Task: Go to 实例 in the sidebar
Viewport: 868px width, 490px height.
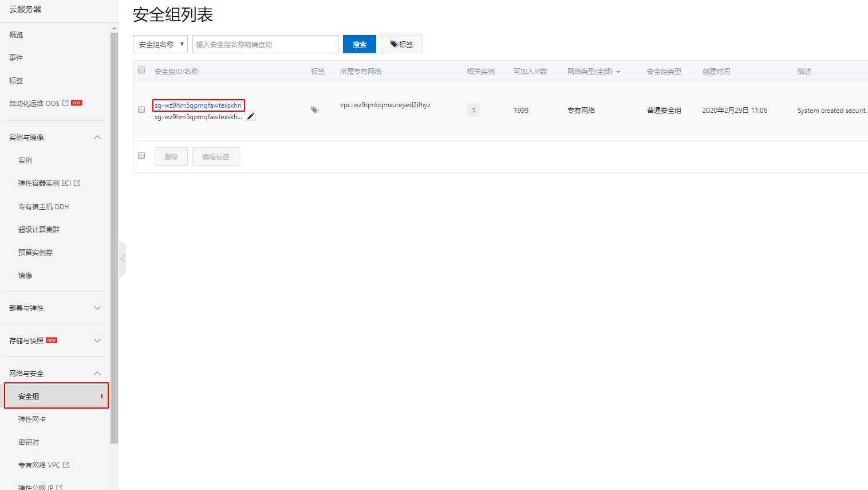Action: point(25,160)
